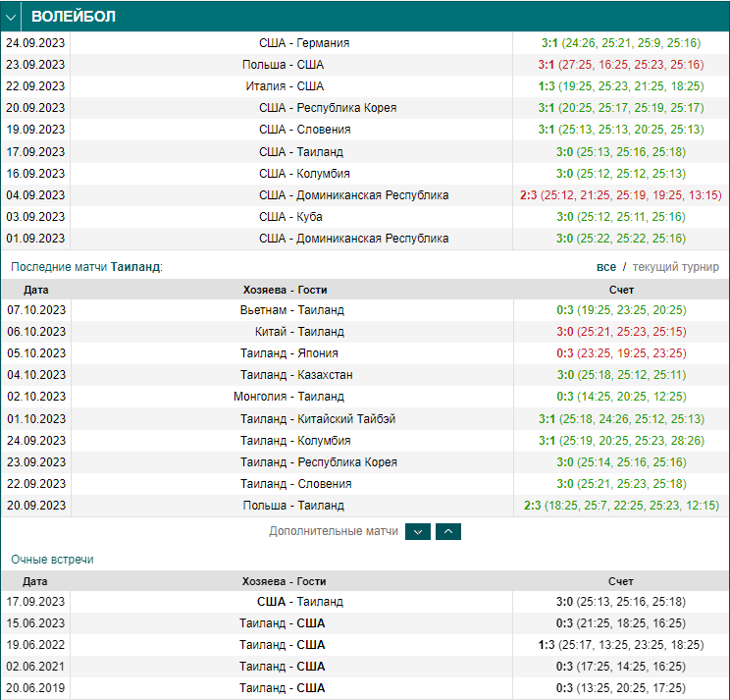This screenshot has height=700, width=730.
Task: Open match Китай - Таиланд
Action: pyautogui.click(x=299, y=331)
